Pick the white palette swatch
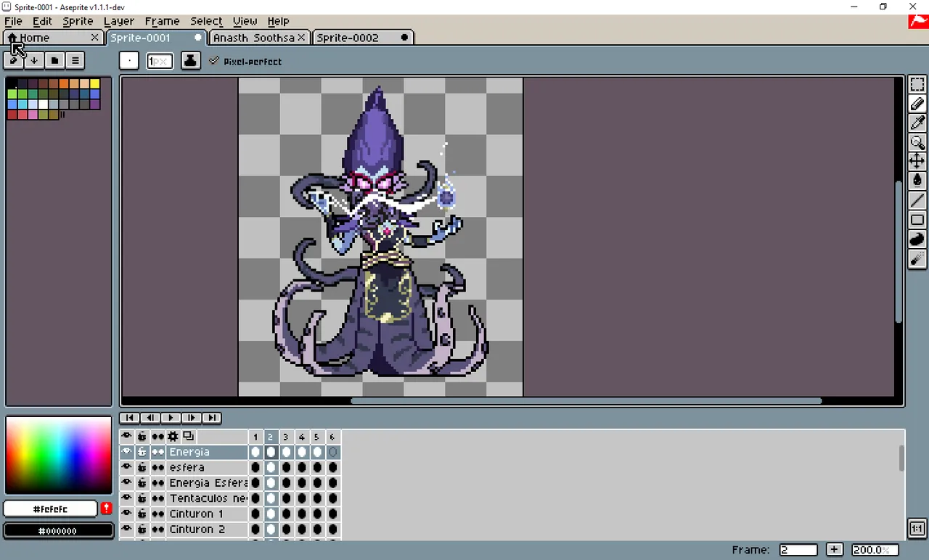This screenshot has height=560, width=929. tap(44, 104)
